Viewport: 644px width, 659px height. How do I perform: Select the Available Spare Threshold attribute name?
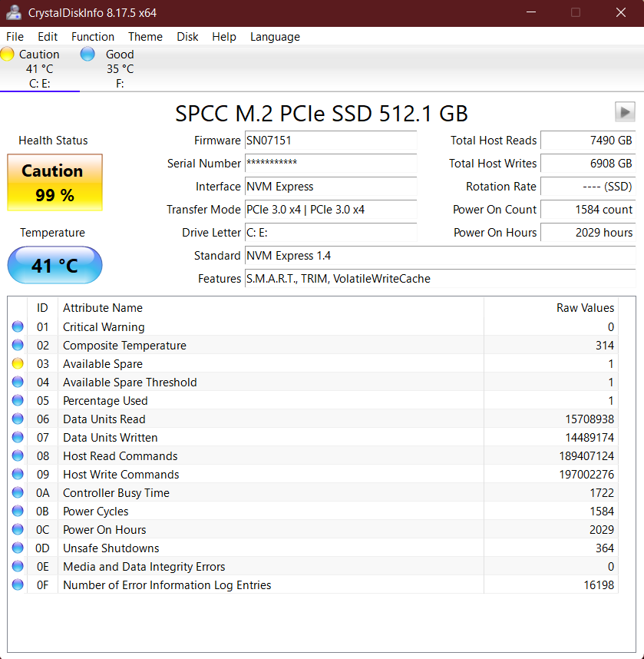pyautogui.click(x=130, y=382)
